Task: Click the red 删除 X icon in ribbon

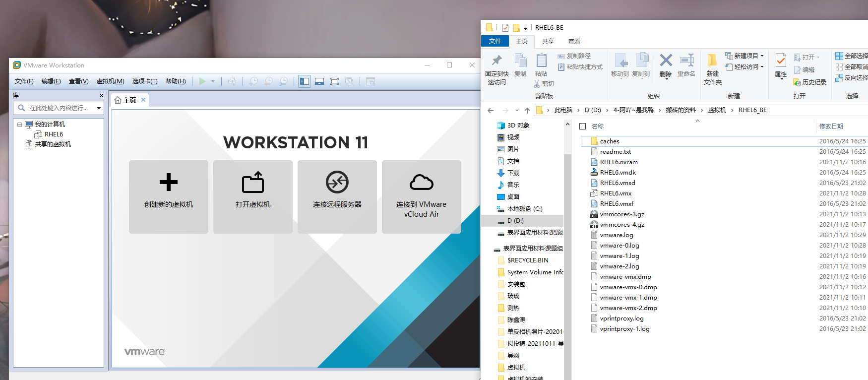Action: pos(666,60)
